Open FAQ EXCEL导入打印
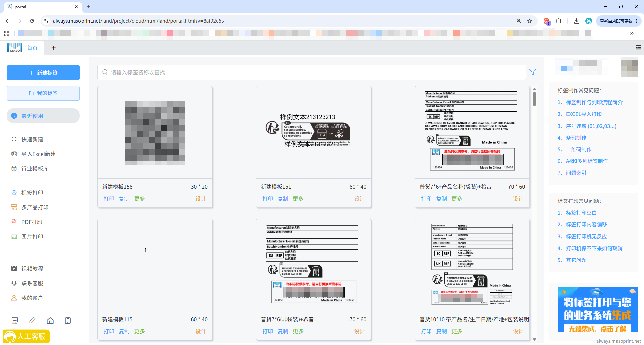Viewport: 644px width, 345px height. 580,114
